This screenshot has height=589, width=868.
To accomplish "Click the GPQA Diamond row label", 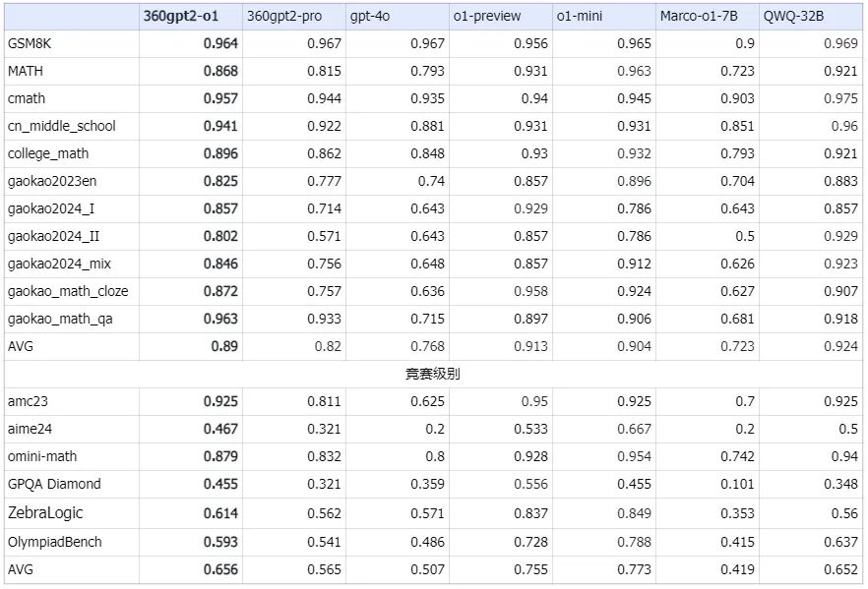I will 49,484.
